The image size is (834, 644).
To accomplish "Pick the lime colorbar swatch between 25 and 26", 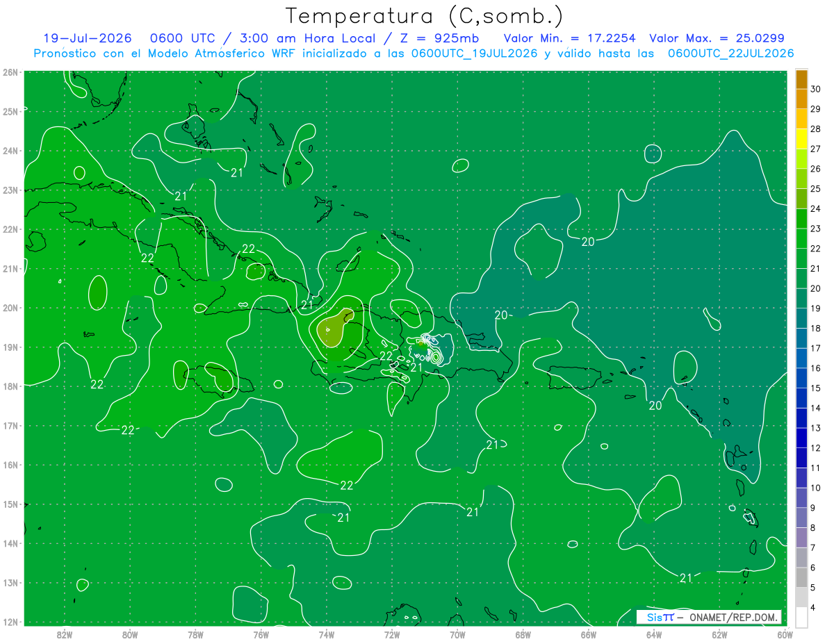I will coord(801,179).
